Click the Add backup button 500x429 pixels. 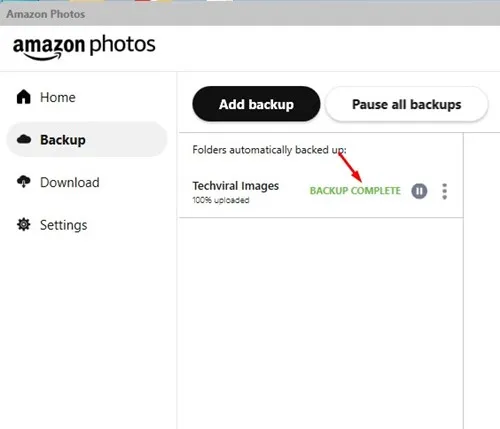click(x=256, y=104)
